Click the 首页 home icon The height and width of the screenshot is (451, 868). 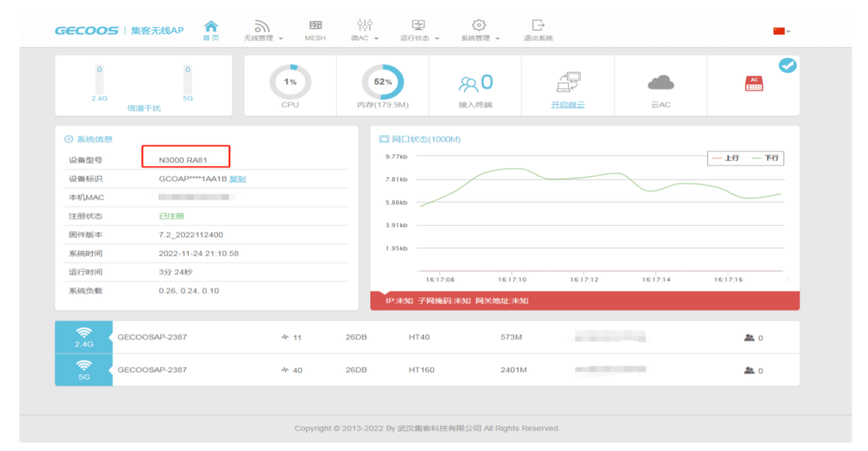[x=211, y=26]
